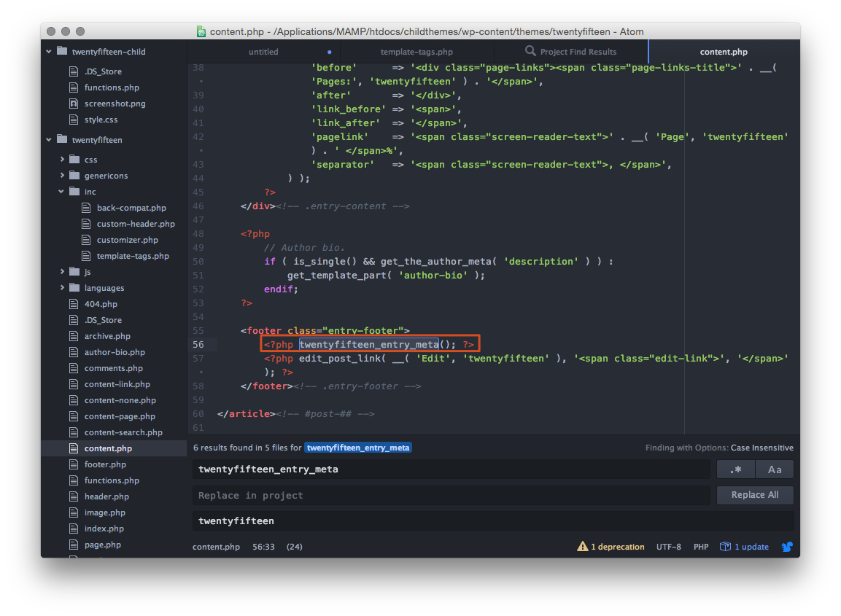This screenshot has height=616, width=841.
Task: Expand the genericons folder arrow
Action: (x=62, y=175)
